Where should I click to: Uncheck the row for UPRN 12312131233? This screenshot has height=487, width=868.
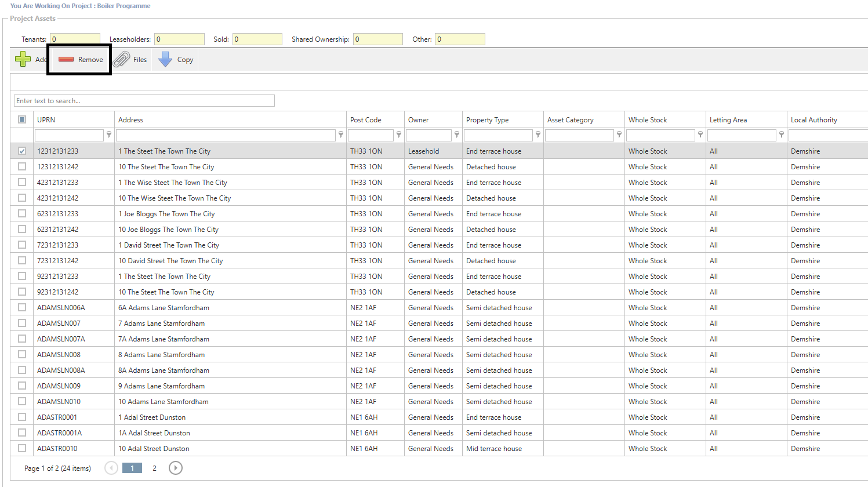[x=22, y=151]
